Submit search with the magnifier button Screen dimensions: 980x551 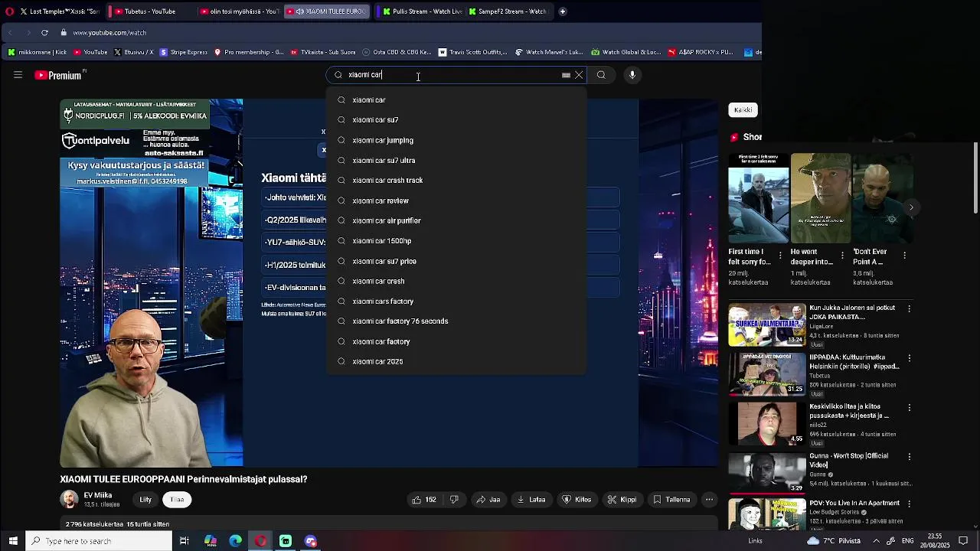tap(601, 75)
